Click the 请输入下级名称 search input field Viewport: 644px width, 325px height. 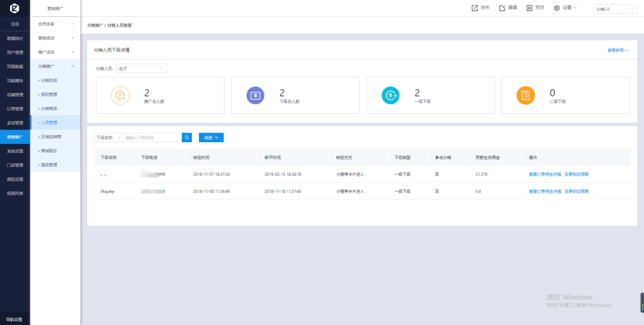(x=152, y=138)
